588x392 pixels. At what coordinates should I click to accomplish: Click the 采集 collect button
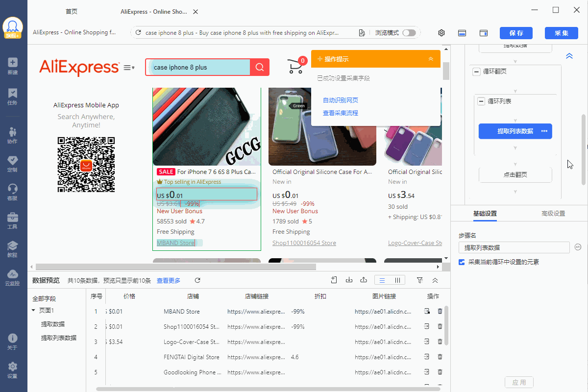[x=562, y=33]
